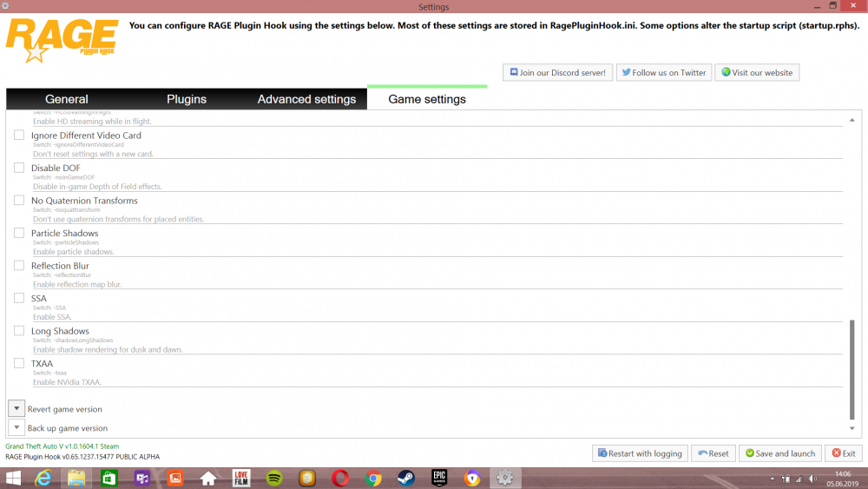Open the Windows Store taskbar icon

[x=109, y=478]
